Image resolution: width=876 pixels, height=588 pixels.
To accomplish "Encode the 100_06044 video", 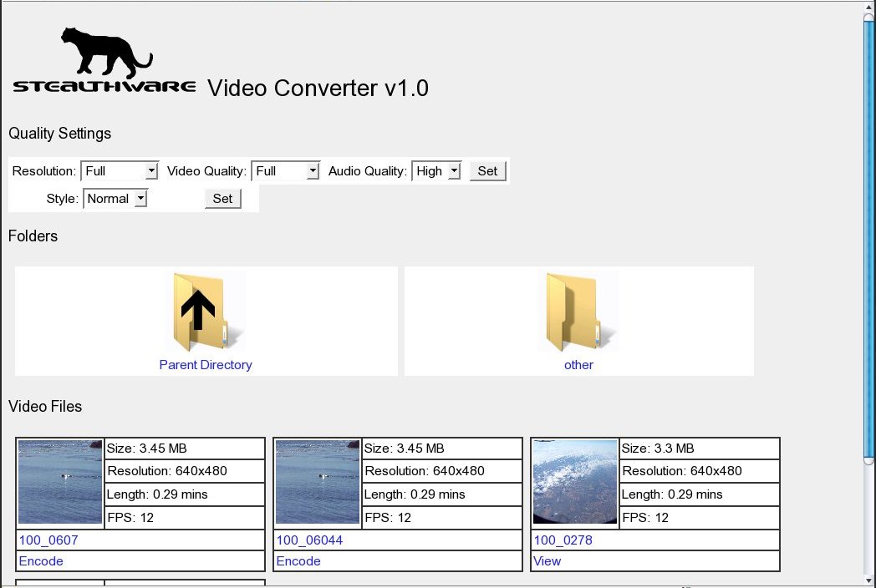I will [298, 560].
